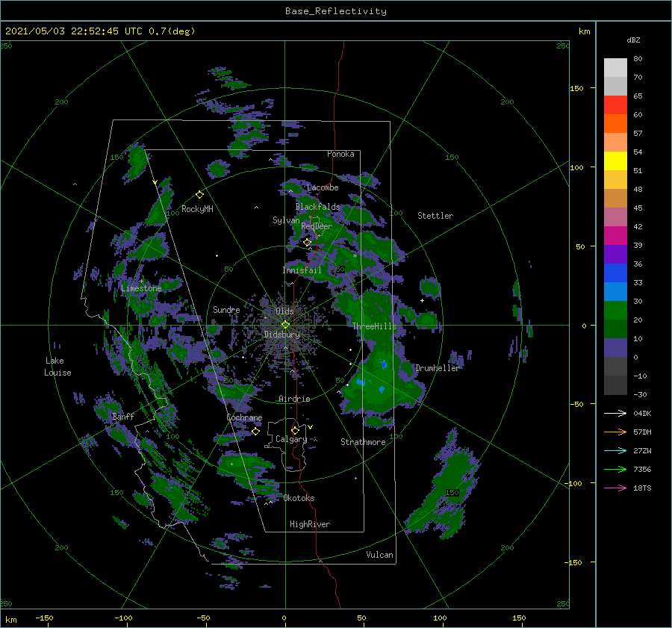This screenshot has height=628, width=672.
Task: Click the Drumheller town label
Action: tap(437, 368)
